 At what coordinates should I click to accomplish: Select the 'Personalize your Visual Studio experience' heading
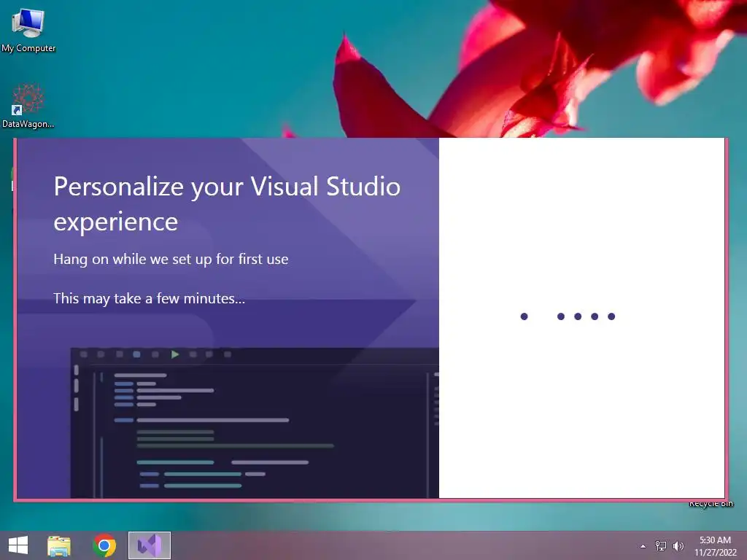pyautogui.click(x=228, y=204)
